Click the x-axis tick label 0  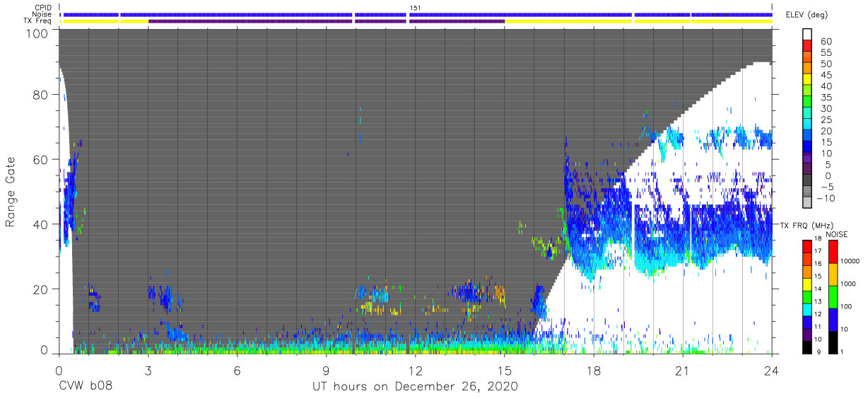point(59,370)
